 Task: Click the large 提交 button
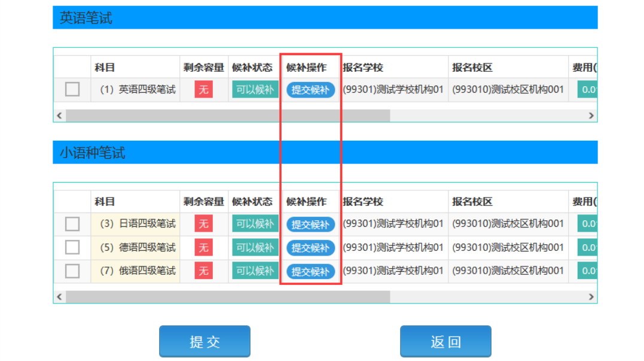205,342
